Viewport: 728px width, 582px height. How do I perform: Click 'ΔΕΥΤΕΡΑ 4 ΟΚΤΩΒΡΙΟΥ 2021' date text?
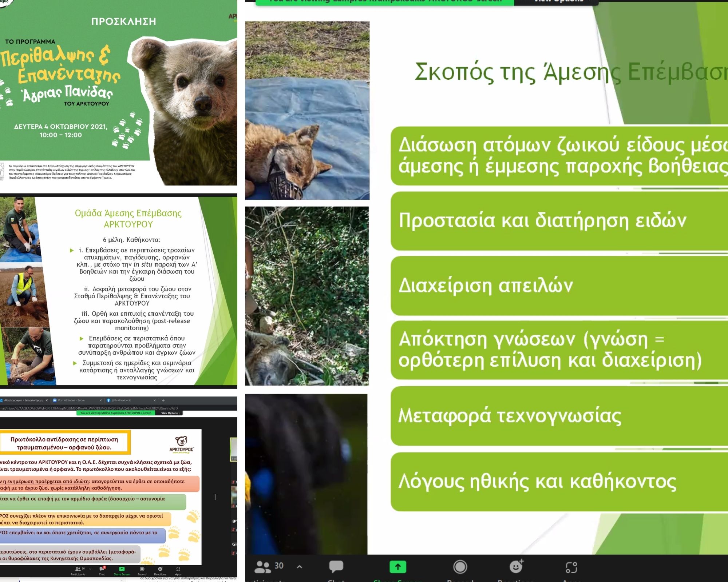coord(61,127)
